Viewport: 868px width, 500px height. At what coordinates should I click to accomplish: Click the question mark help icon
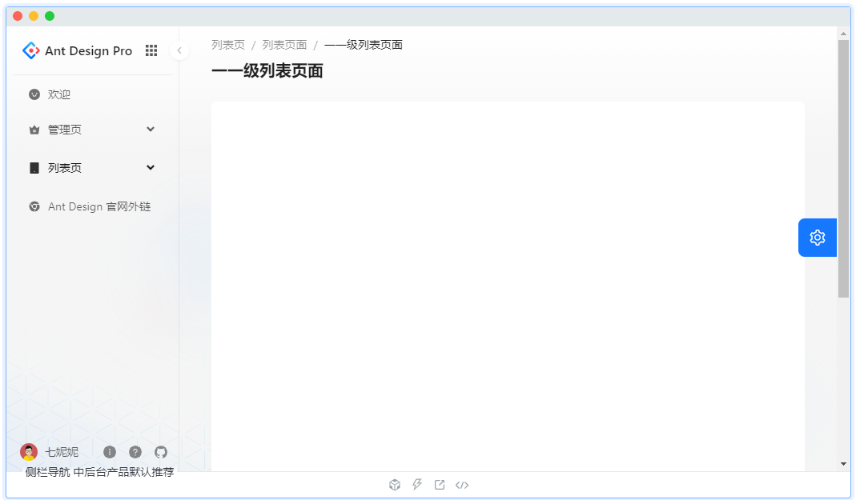point(135,452)
